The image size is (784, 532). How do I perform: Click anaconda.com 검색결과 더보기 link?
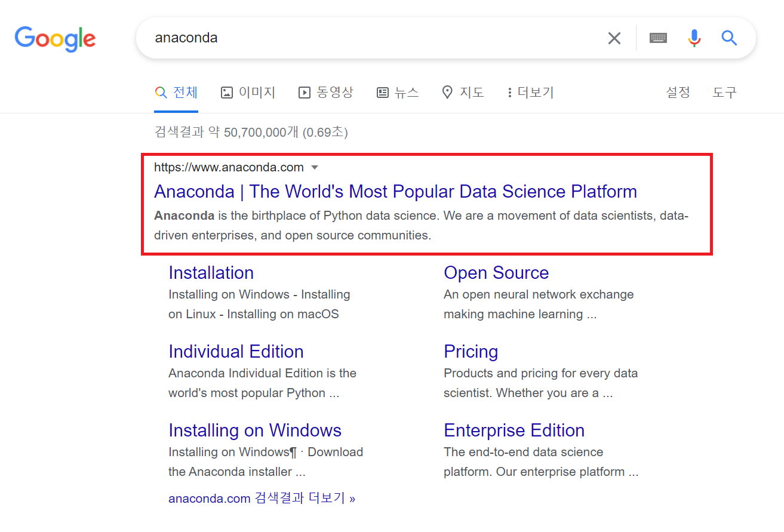pos(262,499)
